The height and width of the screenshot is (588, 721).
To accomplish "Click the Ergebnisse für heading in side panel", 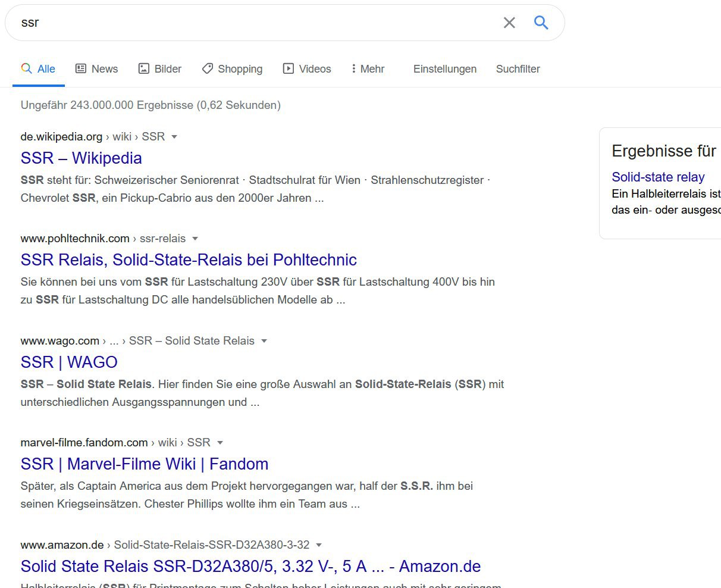I will click(x=664, y=151).
